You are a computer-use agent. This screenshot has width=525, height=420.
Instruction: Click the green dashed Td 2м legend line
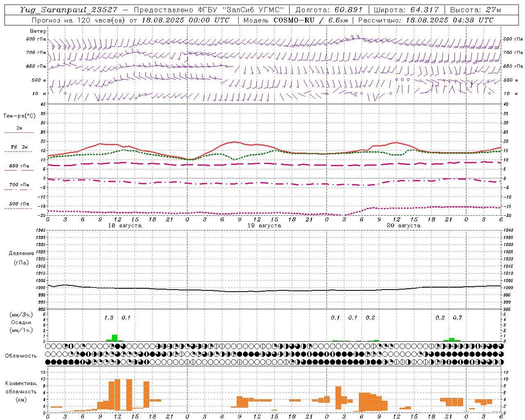point(18,152)
